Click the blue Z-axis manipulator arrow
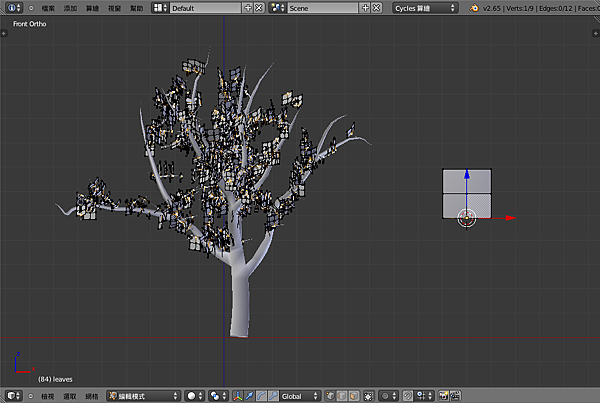The height and width of the screenshot is (403, 600). [x=467, y=175]
